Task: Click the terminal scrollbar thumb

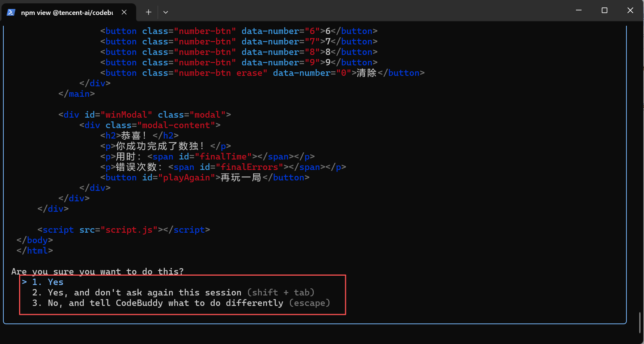Action: pyautogui.click(x=640, y=322)
